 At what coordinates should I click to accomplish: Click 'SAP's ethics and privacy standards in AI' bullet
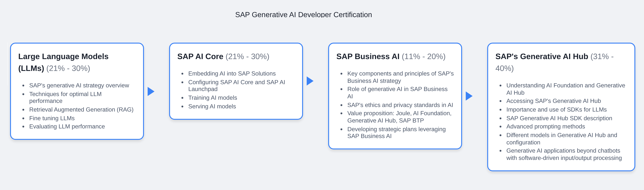click(x=400, y=105)
